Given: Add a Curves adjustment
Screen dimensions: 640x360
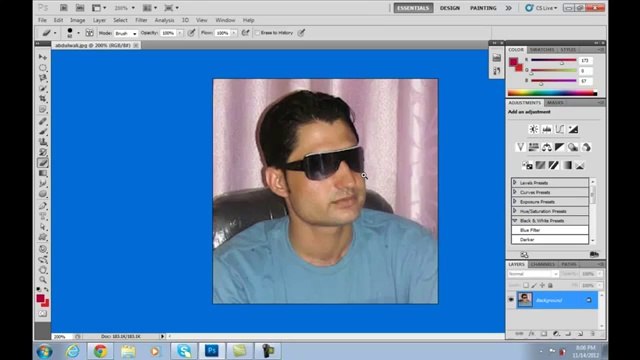Looking at the screenshot, I should coord(560,129).
